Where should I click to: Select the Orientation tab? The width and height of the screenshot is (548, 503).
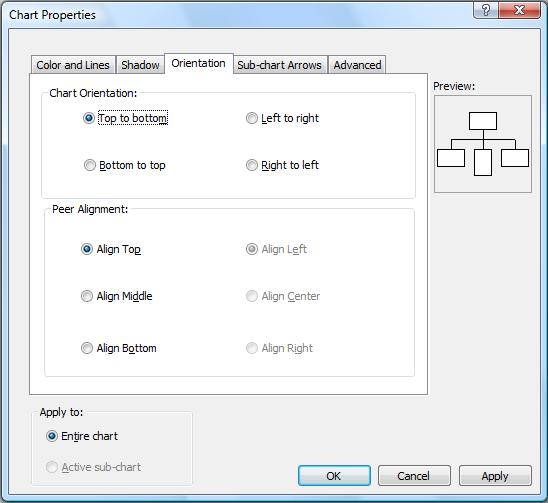tap(199, 63)
